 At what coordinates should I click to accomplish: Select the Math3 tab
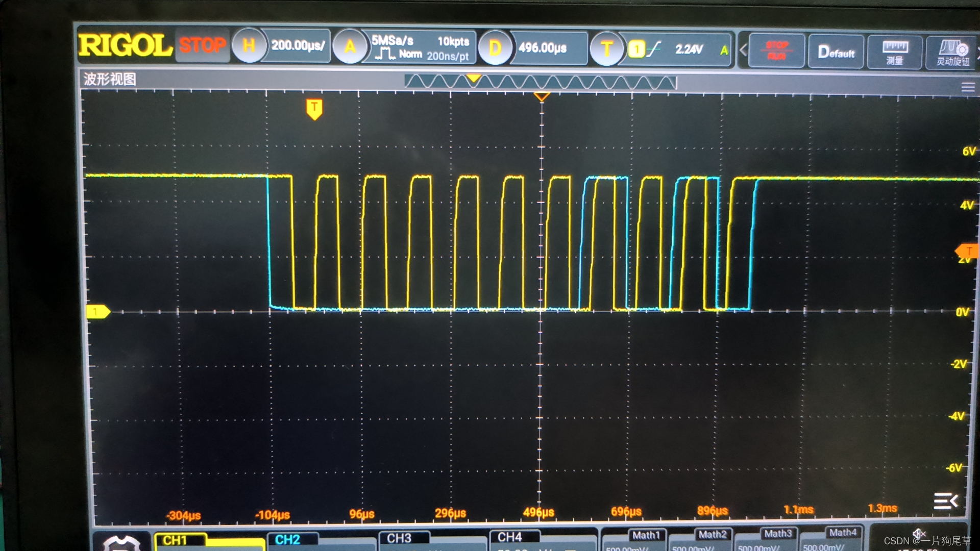[x=777, y=534]
